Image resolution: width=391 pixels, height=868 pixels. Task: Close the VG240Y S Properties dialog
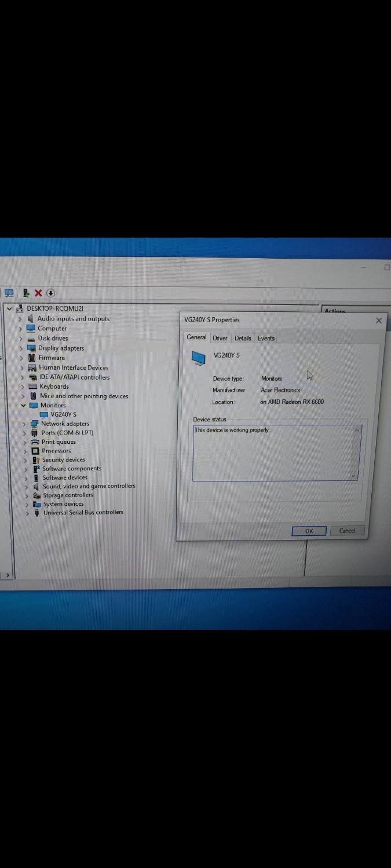click(x=379, y=321)
